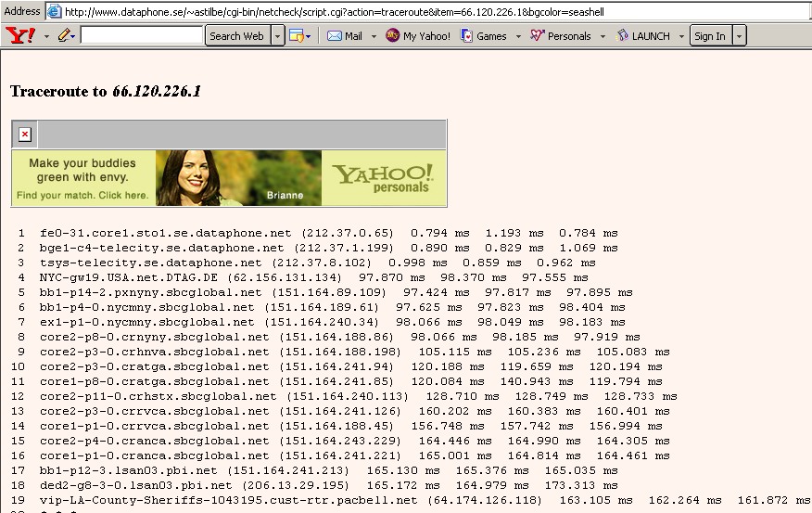
Task: Click the Sign In button
Action: (710, 36)
